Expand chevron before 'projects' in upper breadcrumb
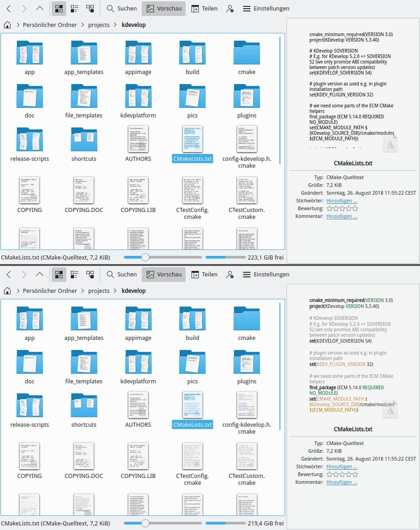This screenshot has height=530, width=420. [83, 25]
